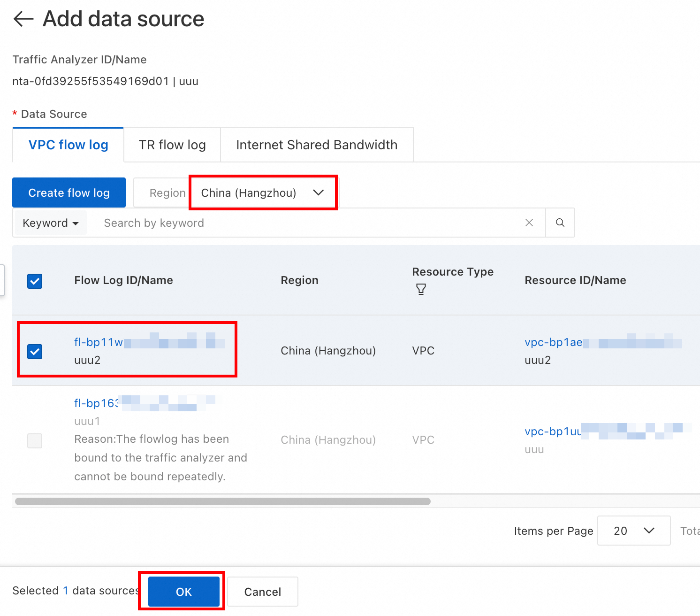Uncheck the uuu2 flow log checkbox
Screen dimensions: 700x616
[35, 351]
